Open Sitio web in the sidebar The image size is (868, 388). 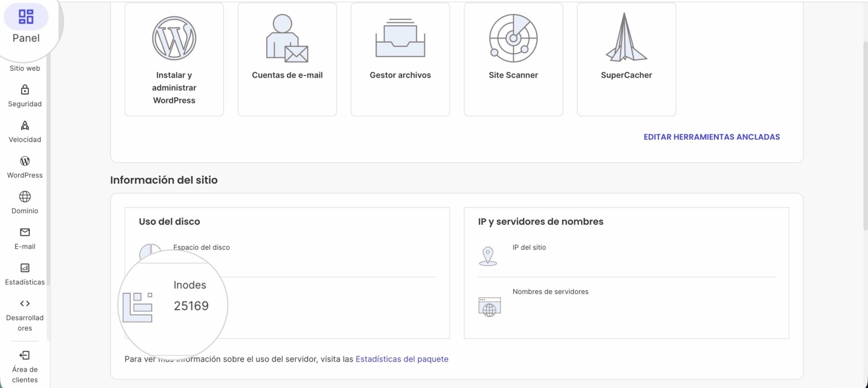click(25, 68)
